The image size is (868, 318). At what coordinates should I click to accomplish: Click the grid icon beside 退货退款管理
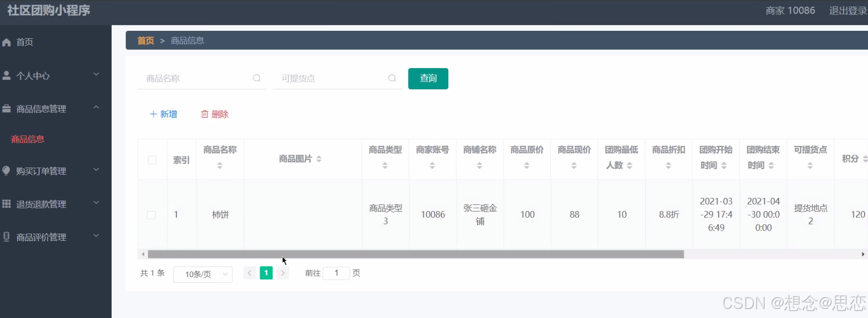pos(7,204)
